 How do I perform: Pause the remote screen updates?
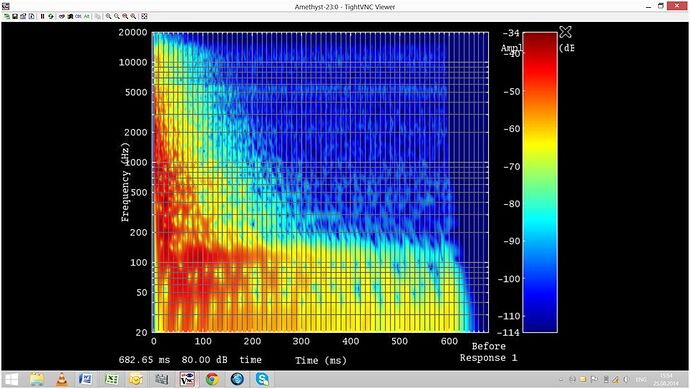42,16
